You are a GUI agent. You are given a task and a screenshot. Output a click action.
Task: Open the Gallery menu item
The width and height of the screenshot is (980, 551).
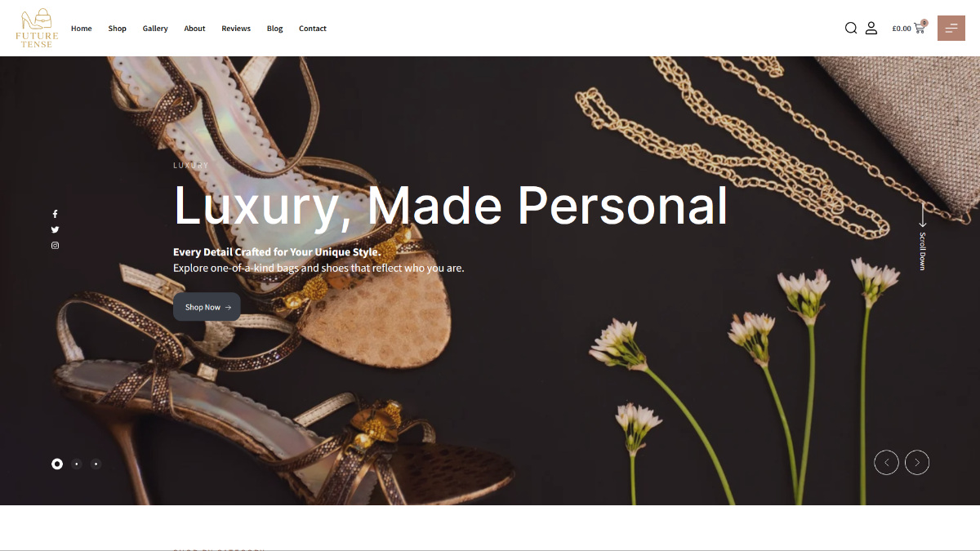(x=155, y=29)
